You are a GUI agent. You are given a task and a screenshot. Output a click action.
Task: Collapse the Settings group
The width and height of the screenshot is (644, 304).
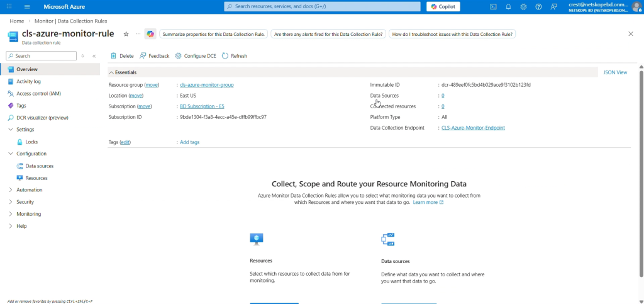pos(11,130)
